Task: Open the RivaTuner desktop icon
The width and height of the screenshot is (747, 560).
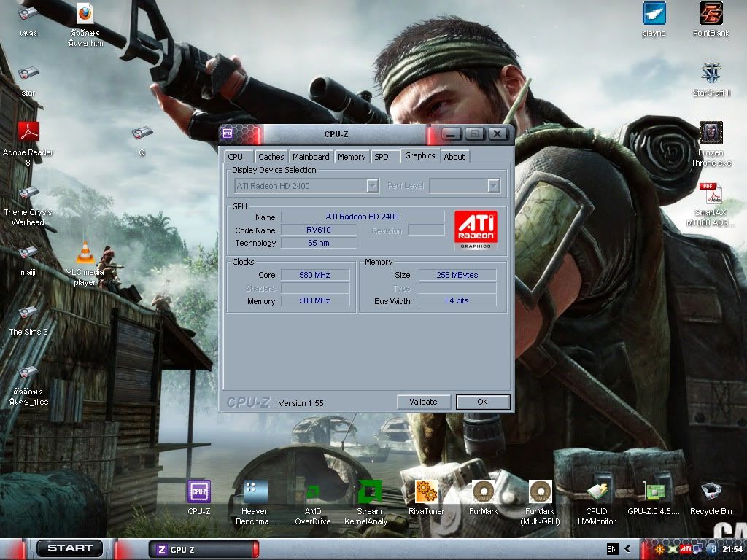Action: [x=426, y=492]
